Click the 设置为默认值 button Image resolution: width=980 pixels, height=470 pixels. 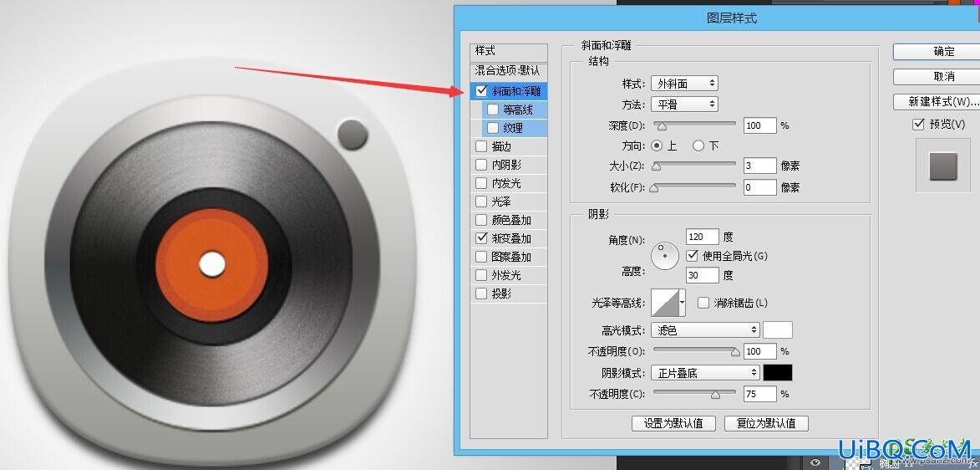click(x=673, y=424)
